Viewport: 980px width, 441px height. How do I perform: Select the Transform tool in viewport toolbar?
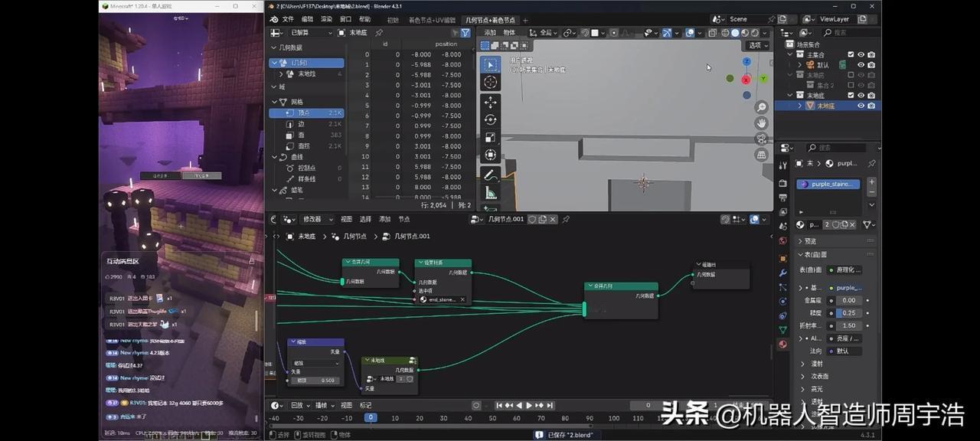click(491, 155)
